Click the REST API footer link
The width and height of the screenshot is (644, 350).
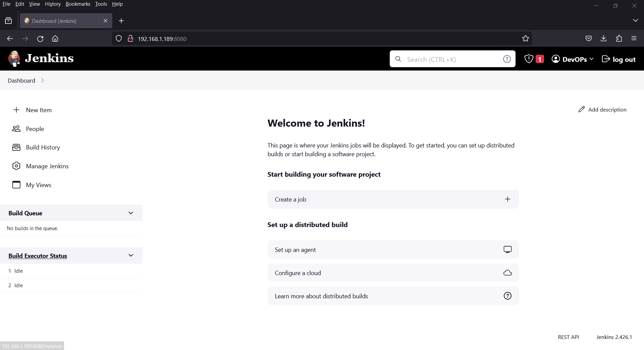click(x=568, y=337)
